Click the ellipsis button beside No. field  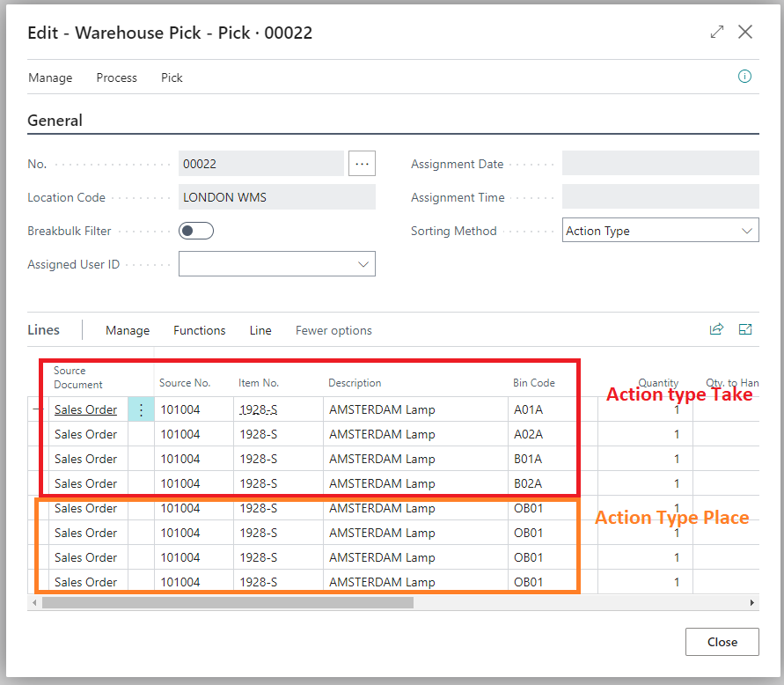[x=362, y=164]
